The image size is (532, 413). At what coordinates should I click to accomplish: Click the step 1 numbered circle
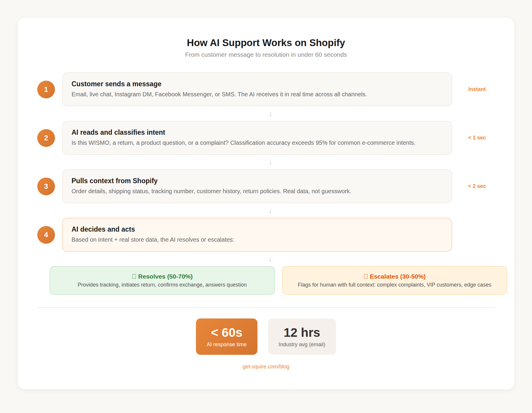tap(46, 89)
